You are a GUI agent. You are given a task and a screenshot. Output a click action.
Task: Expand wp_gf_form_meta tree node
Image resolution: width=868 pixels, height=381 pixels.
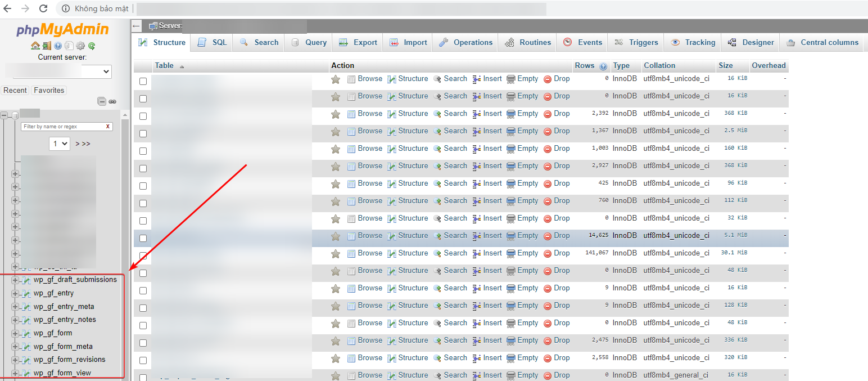(x=15, y=347)
